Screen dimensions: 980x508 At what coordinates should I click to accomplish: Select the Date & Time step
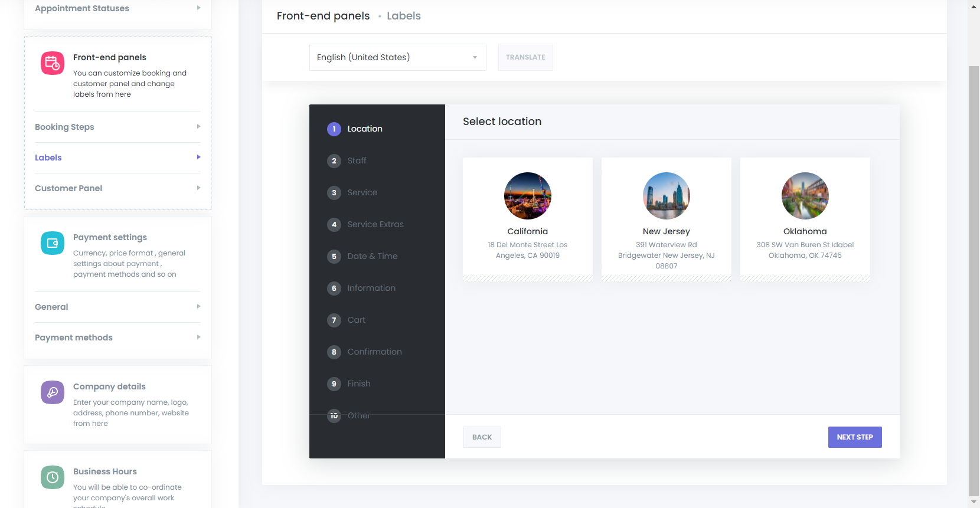[x=372, y=256]
